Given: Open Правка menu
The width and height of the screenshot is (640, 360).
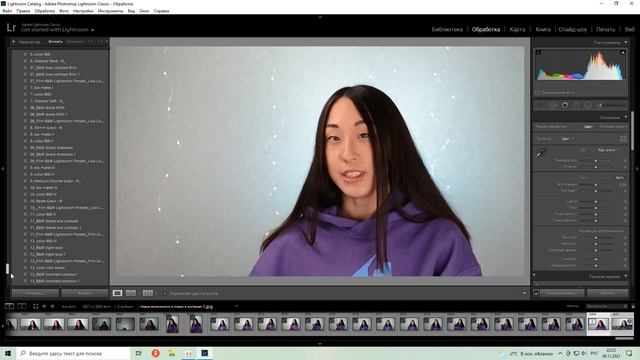Looking at the screenshot, I should (x=23, y=11).
